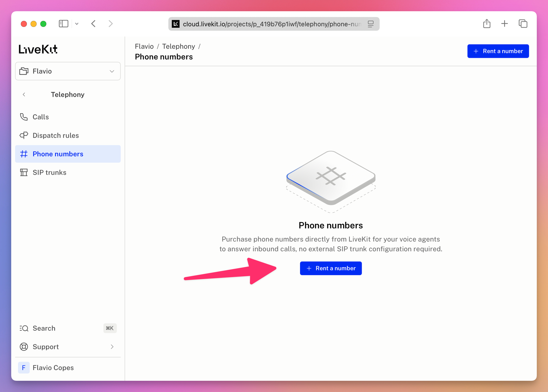Open Search in the sidebar

coord(68,328)
